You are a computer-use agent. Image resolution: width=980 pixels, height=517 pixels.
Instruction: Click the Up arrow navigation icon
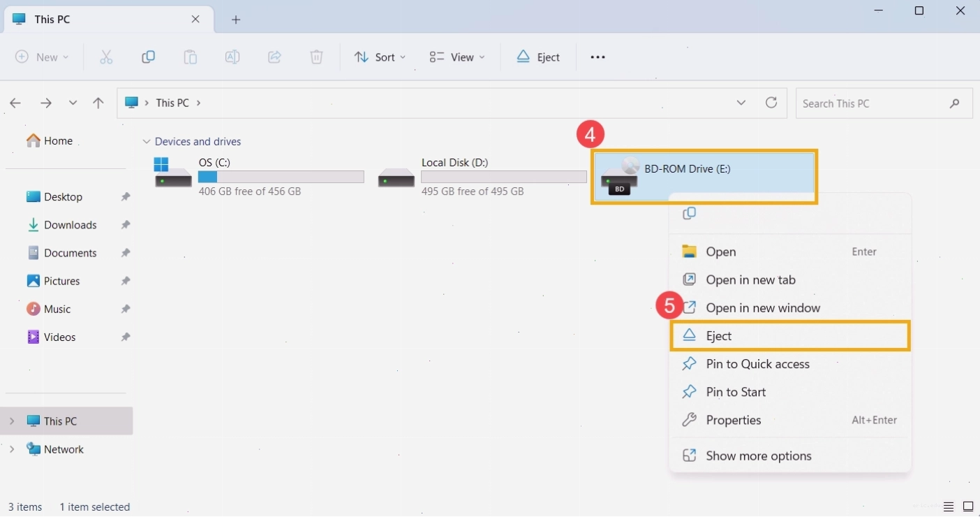[x=98, y=103]
